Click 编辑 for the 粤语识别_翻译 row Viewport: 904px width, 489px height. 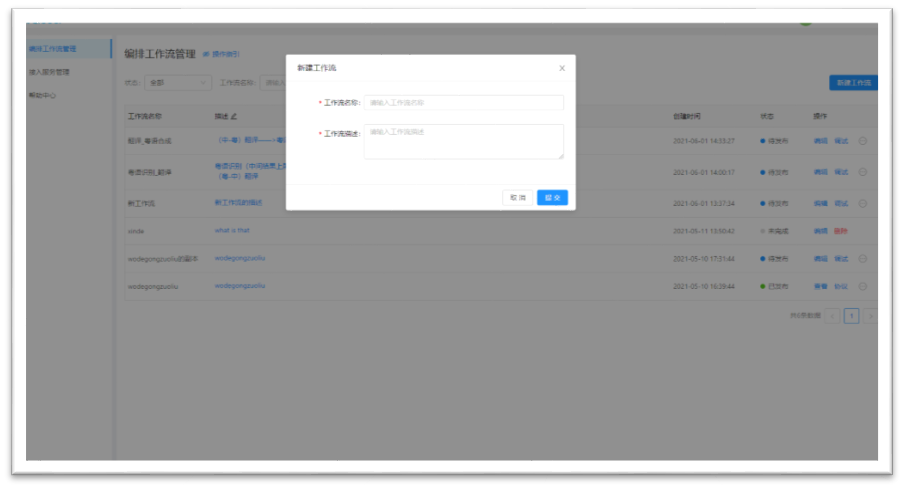[820, 172]
